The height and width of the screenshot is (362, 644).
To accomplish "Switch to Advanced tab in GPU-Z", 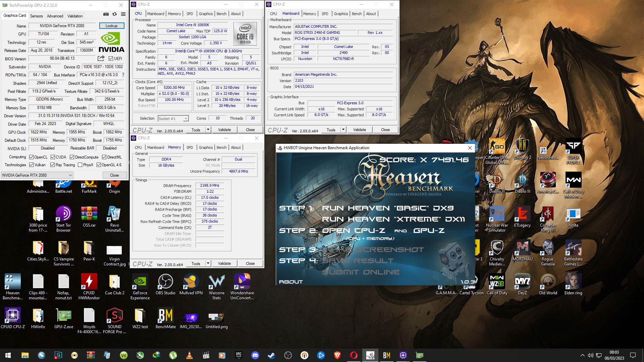I will (x=55, y=16).
